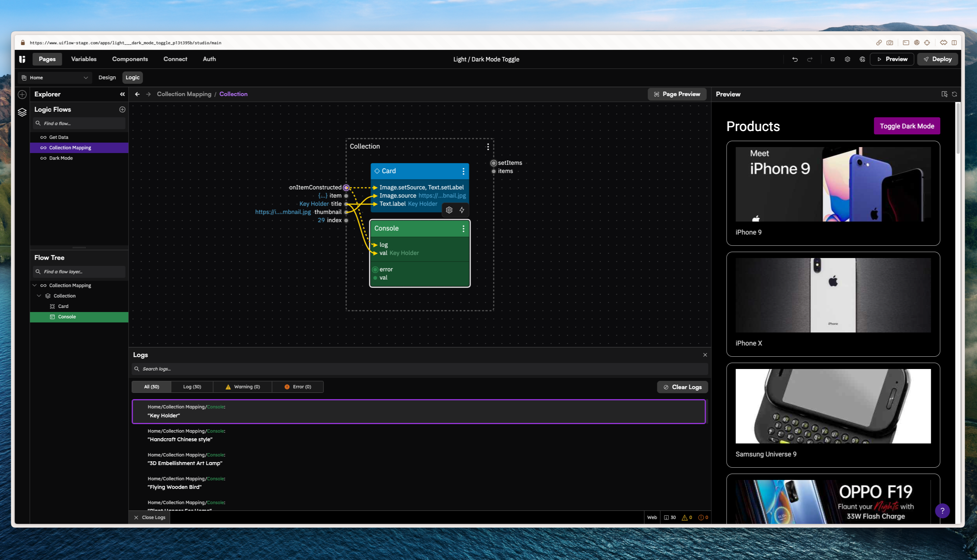Select the "Handcraft Chinese style" log entry
Viewport: 977px width, 560px height.
[419, 435]
